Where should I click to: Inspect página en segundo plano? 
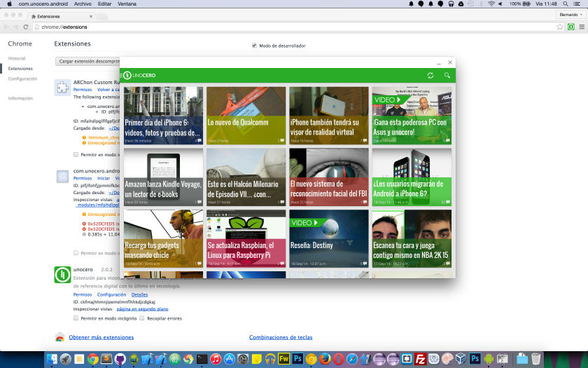point(143,308)
